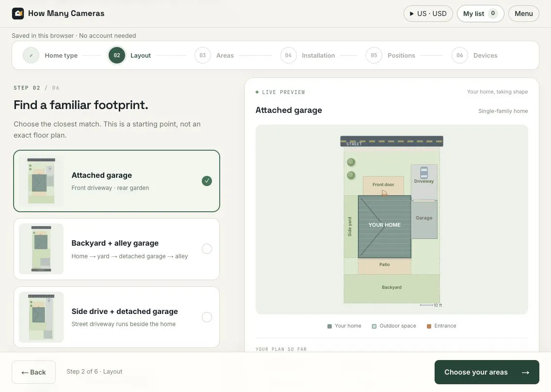The height and width of the screenshot is (392, 551).
Task: Click the 'Single-family home' label
Action: [503, 111]
